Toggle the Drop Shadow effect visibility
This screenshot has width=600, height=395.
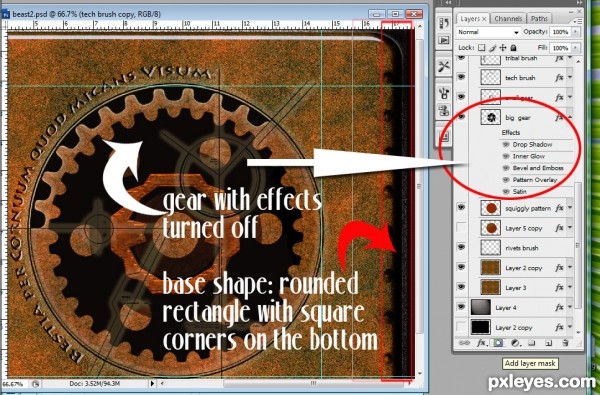[x=506, y=144]
